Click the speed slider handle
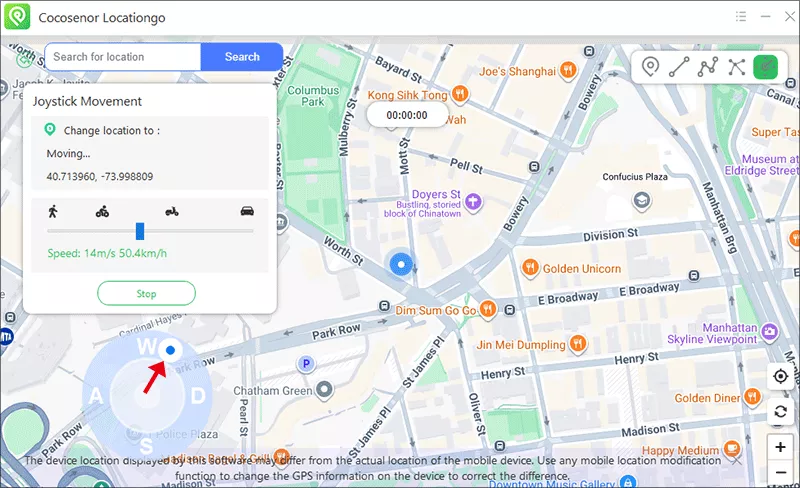800x488 pixels. [x=140, y=231]
